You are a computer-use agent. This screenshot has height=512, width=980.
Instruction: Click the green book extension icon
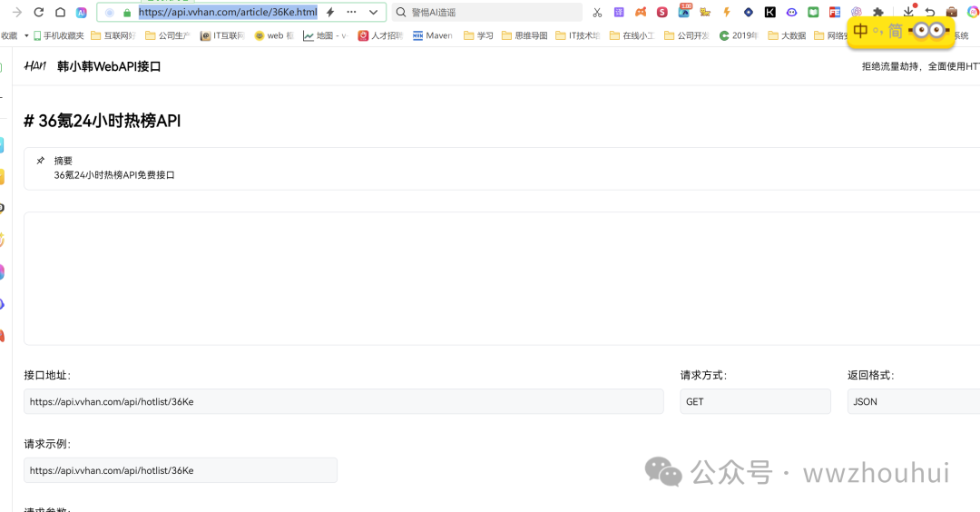pyautogui.click(x=813, y=12)
